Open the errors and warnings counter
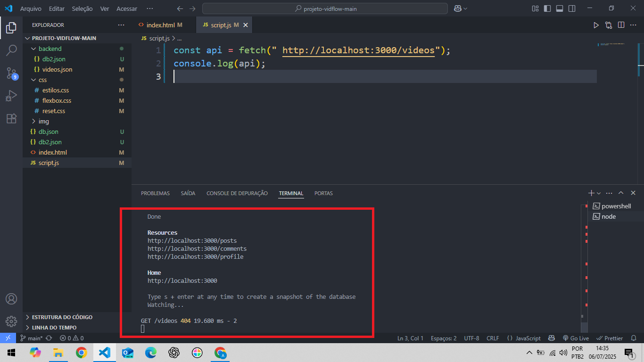 pyautogui.click(x=72, y=338)
